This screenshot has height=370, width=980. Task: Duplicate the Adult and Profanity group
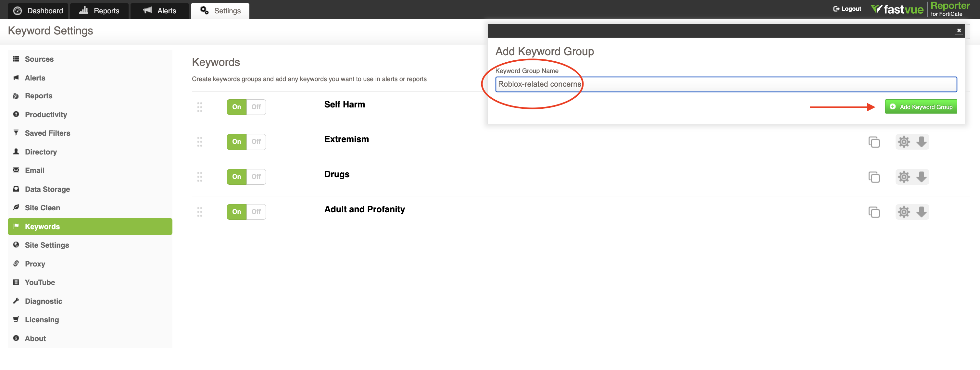pyautogui.click(x=874, y=212)
